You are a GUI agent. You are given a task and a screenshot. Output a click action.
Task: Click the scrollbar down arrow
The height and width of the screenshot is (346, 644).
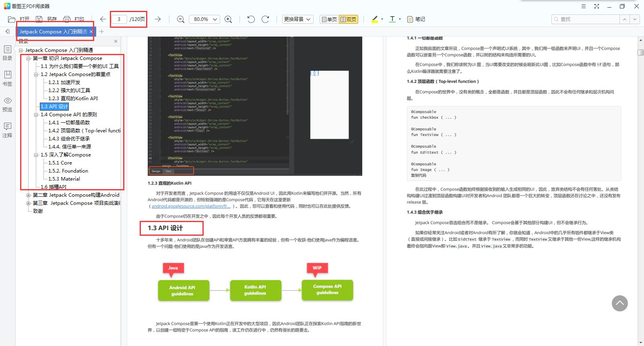point(641,343)
